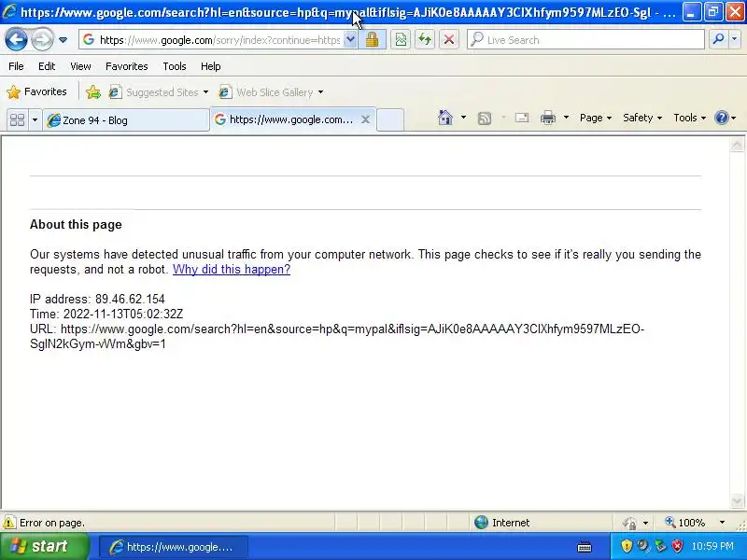Open the tab list dropdown arrow
This screenshot has width=747, height=560.
[35, 119]
